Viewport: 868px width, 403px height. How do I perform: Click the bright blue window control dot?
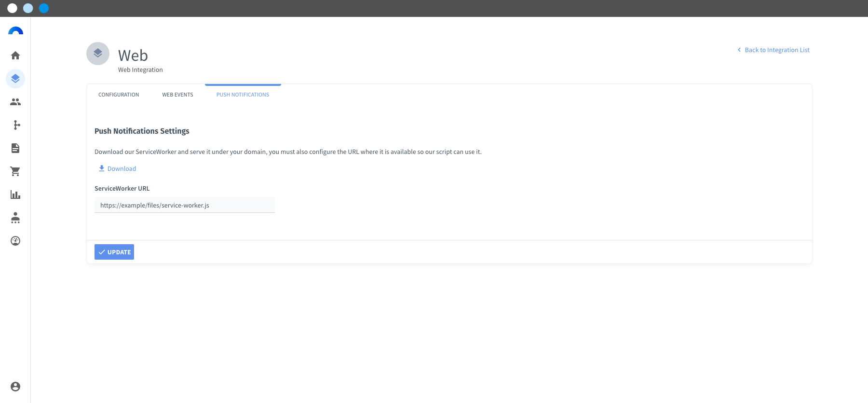coord(44,8)
